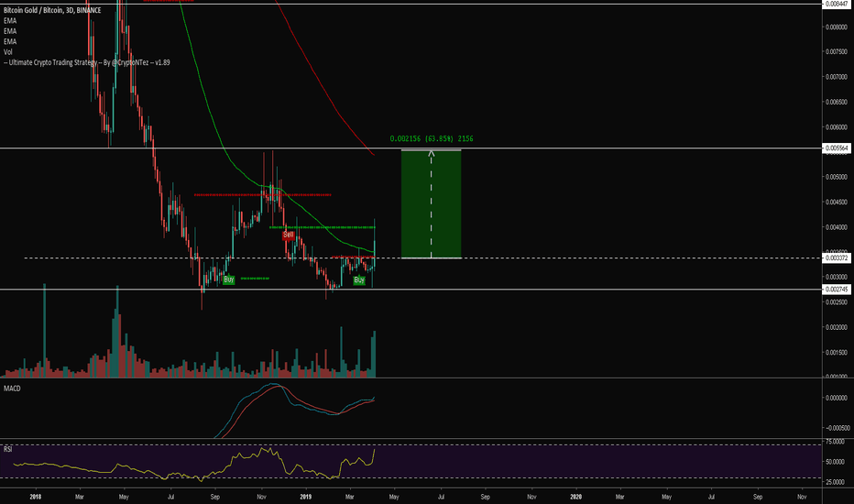Select the Vol indicator label
This screenshot has width=854, height=504.
tap(7, 52)
